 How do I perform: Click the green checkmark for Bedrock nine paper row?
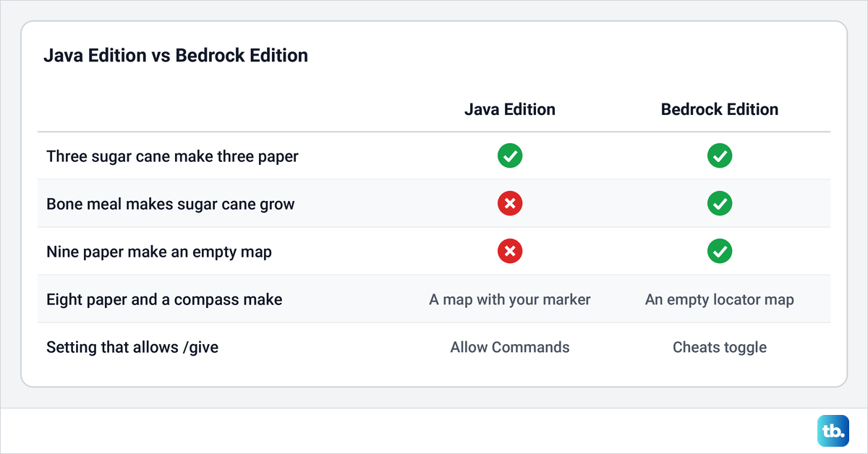coord(720,251)
